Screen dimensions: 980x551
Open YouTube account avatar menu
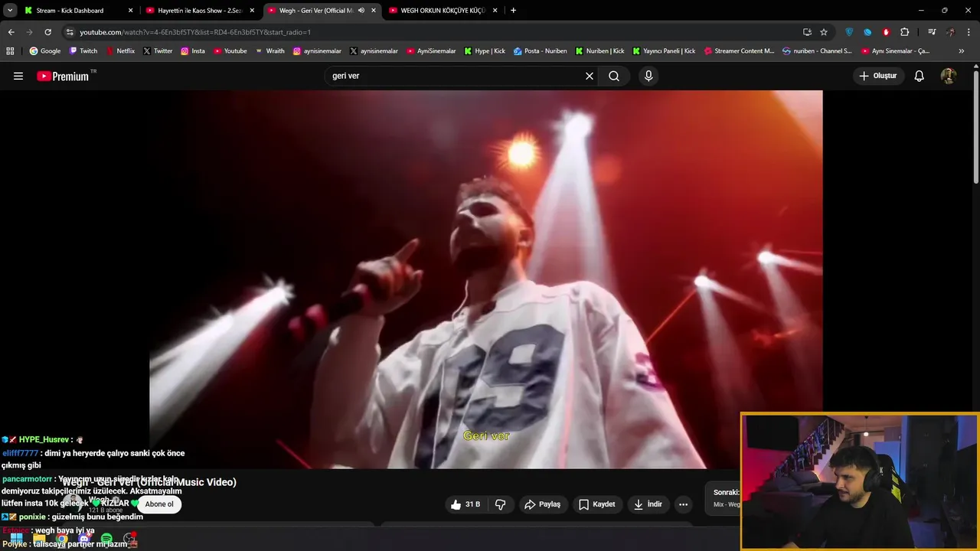tap(949, 76)
